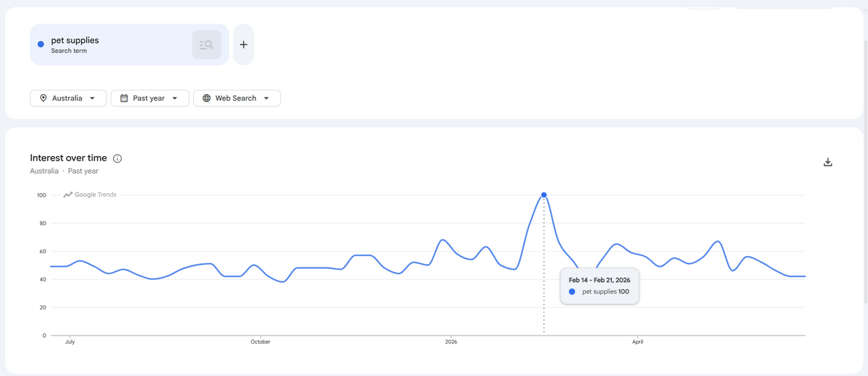Click the tooltip blue legend dot
This screenshot has height=376, width=868.
coord(572,291)
